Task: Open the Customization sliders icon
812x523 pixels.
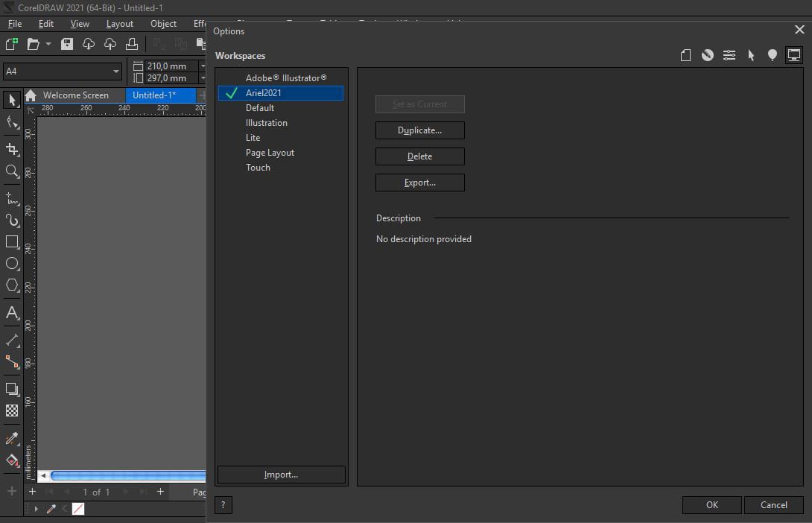Action: (729, 55)
